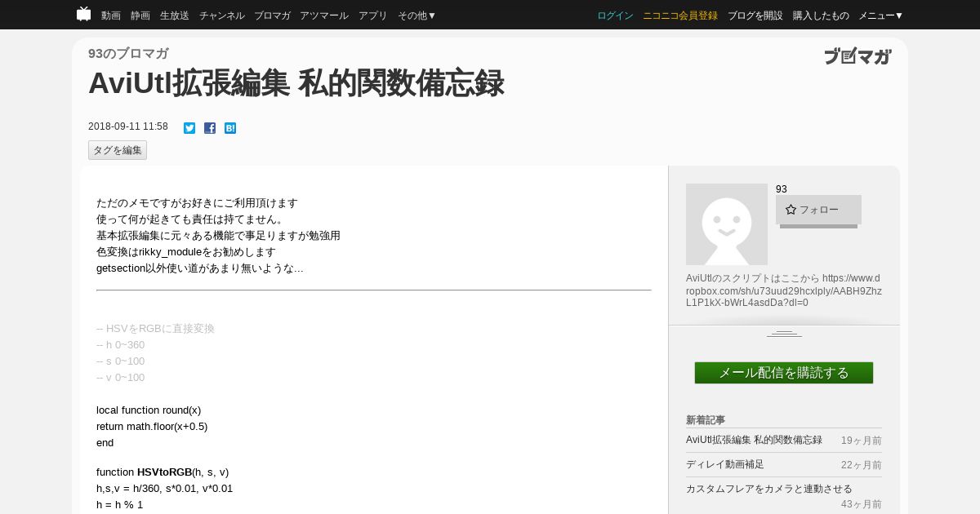The image size is (980, 514).
Task: Click the Niconico TV logo icon
Action: point(83,14)
